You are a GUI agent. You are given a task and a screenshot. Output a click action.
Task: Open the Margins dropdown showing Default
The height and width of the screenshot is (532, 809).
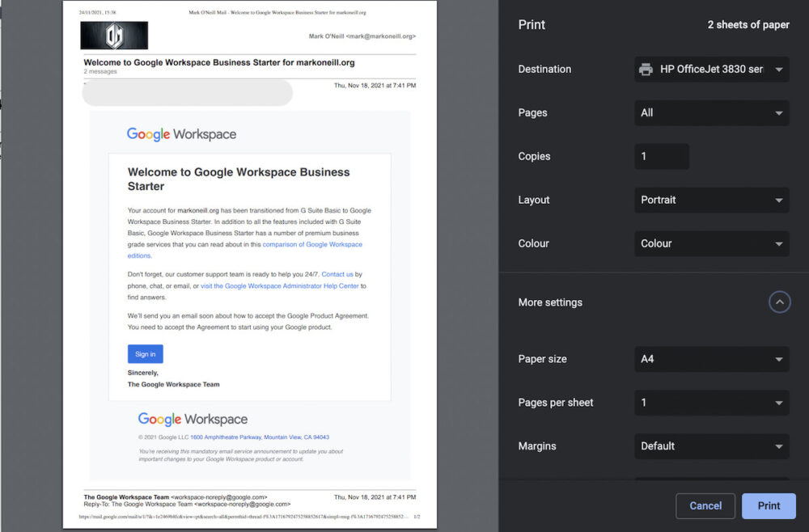click(x=711, y=446)
